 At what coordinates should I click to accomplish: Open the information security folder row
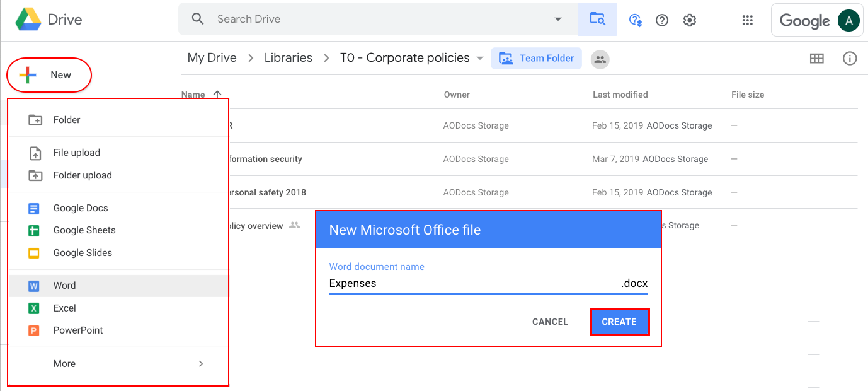click(x=518, y=159)
